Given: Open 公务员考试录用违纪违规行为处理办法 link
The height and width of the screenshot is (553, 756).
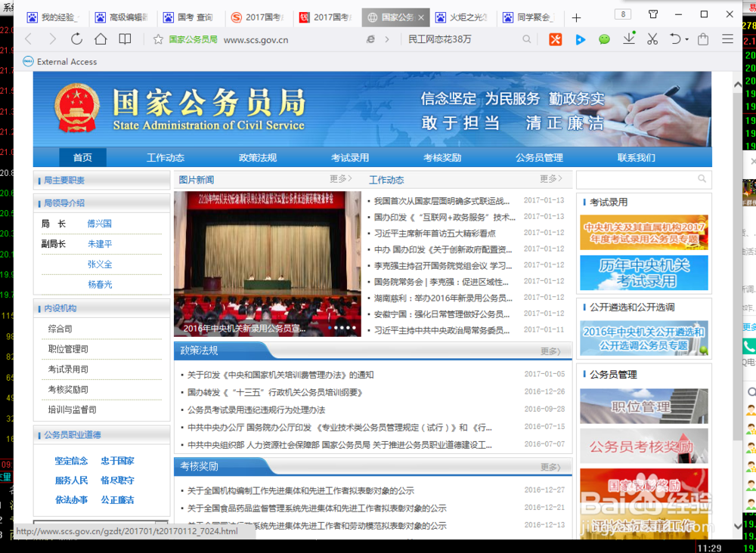Looking at the screenshot, I should point(256,410).
